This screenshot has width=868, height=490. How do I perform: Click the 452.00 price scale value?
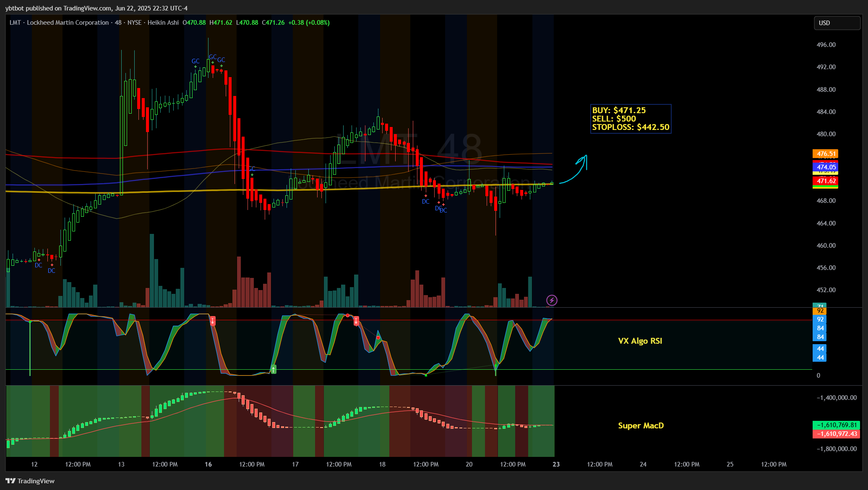(826, 290)
